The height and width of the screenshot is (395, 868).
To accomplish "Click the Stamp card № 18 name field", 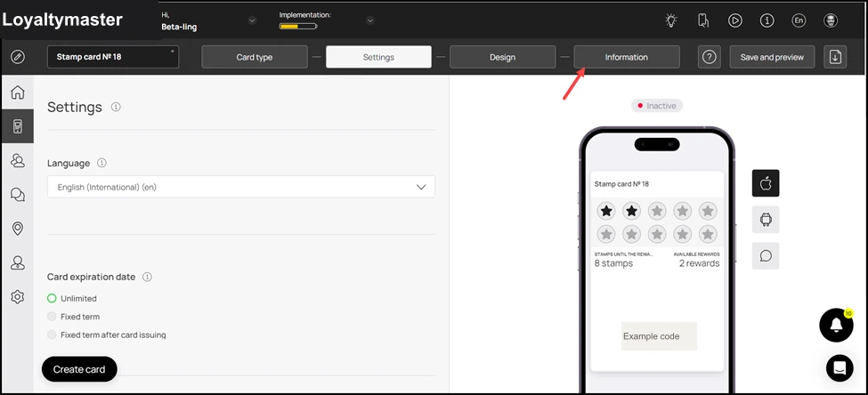I will click(x=113, y=57).
